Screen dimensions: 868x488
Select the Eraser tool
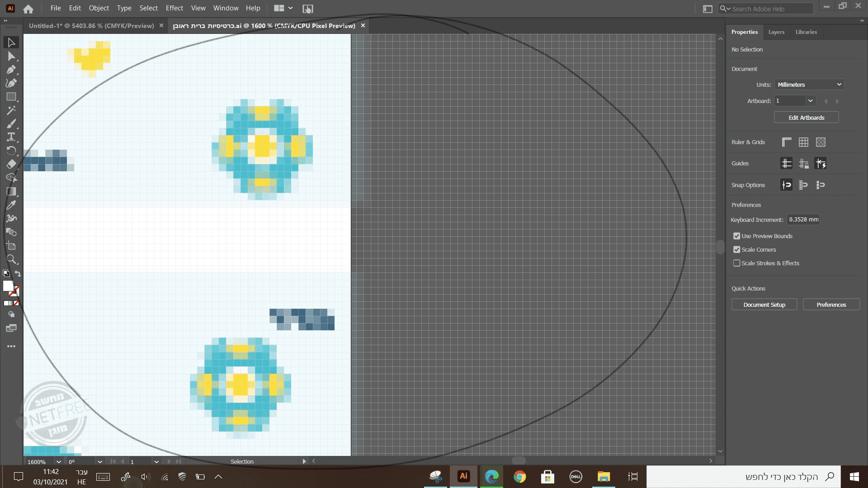pos(11,164)
